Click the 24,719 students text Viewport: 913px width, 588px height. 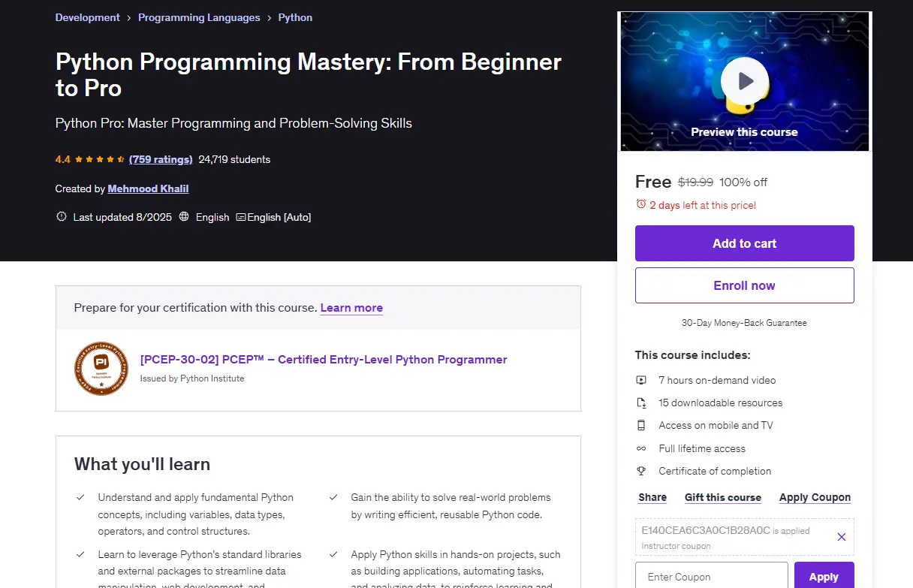coord(234,159)
